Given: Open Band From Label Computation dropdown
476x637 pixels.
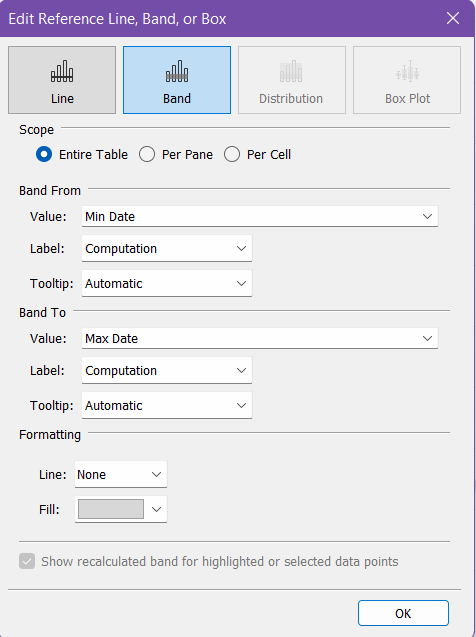Looking at the screenshot, I should [x=167, y=248].
